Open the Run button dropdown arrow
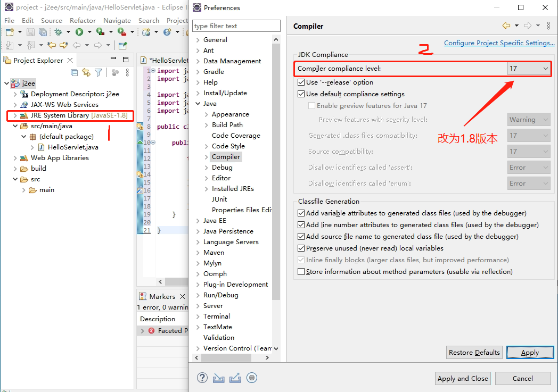This screenshot has height=392, width=558. tap(89, 32)
